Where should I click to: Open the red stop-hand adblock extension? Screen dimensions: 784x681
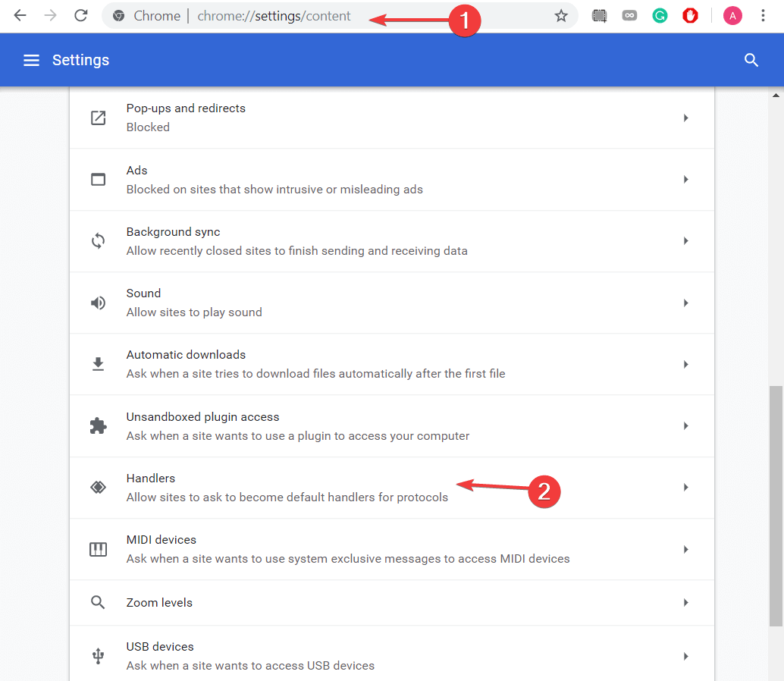(691, 16)
